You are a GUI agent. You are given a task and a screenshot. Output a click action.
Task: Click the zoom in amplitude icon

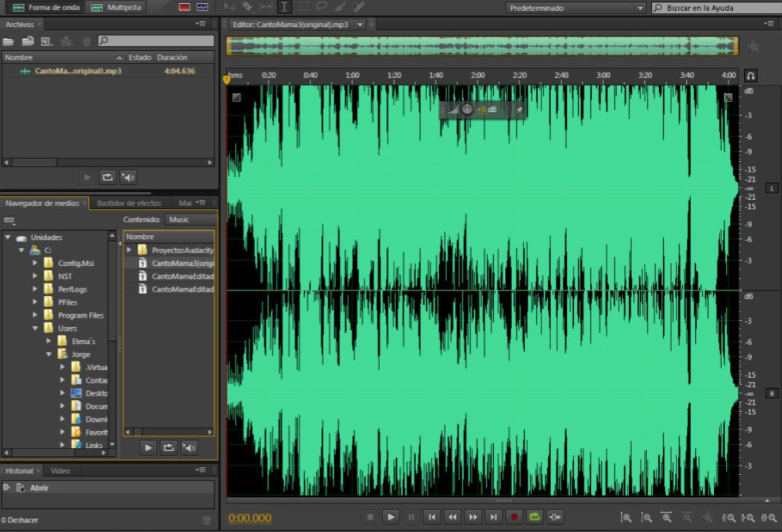626,517
